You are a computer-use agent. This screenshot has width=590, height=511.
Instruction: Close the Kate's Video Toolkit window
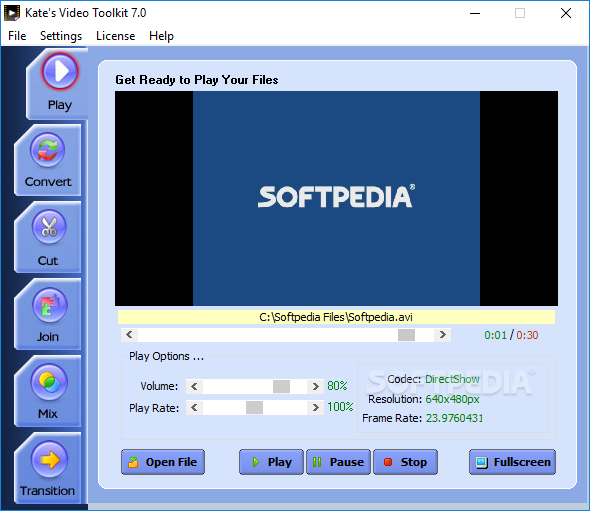click(x=566, y=14)
